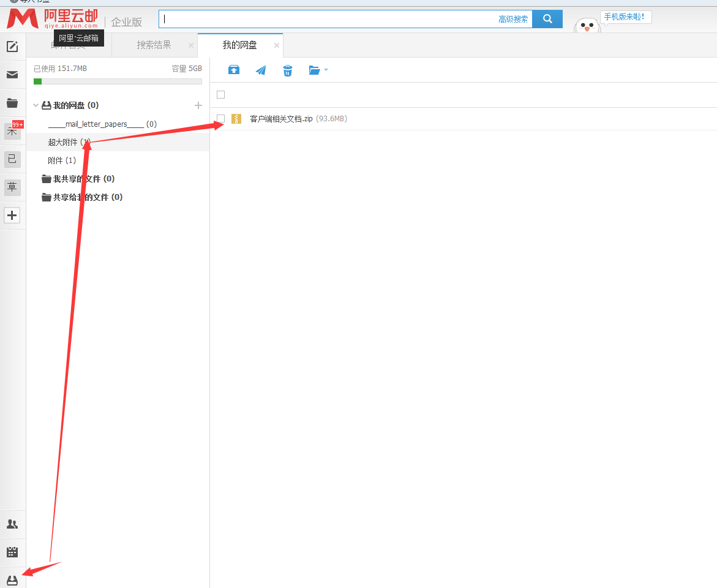Screen dimensions: 717x588
Task: Open unread mail icon with 99+ badge
Action: [13, 131]
